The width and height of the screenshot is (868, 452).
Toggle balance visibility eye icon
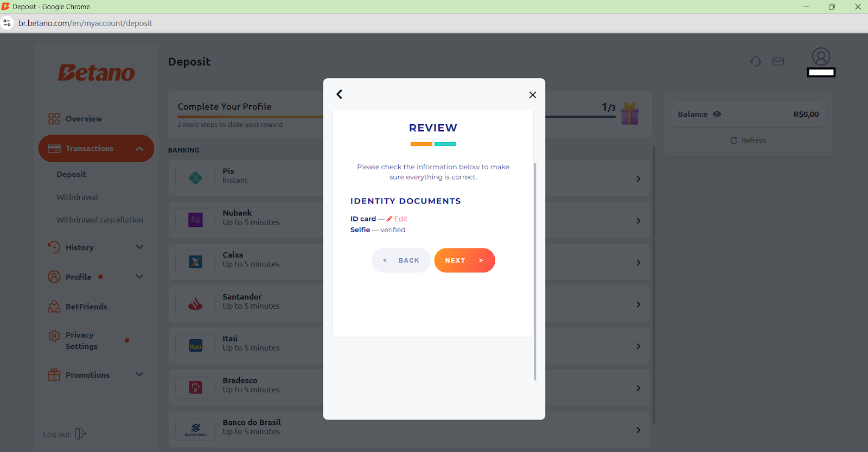point(717,114)
